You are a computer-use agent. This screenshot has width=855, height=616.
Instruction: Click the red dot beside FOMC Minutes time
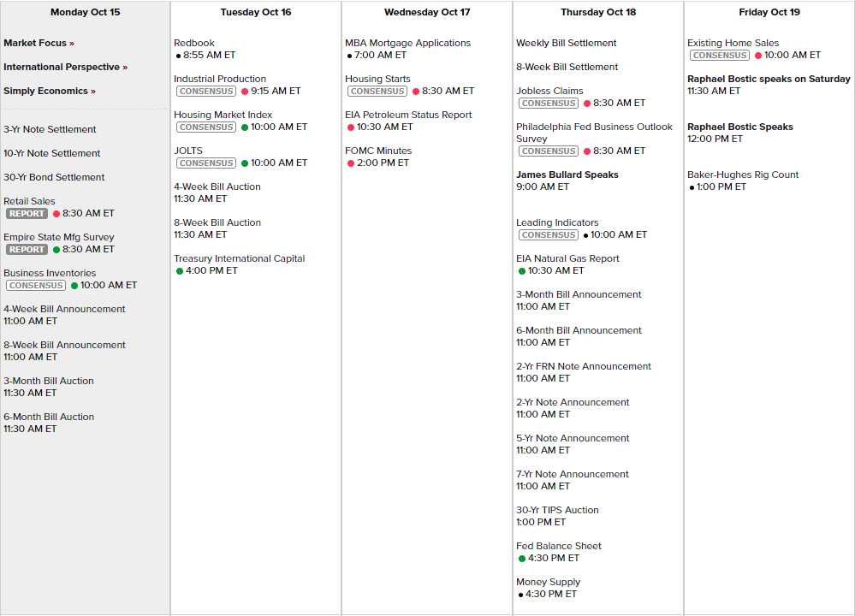pyautogui.click(x=351, y=163)
